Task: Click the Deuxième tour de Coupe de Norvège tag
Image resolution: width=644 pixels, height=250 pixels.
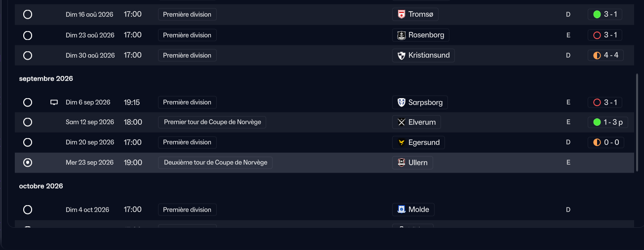Action: [x=215, y=163]
